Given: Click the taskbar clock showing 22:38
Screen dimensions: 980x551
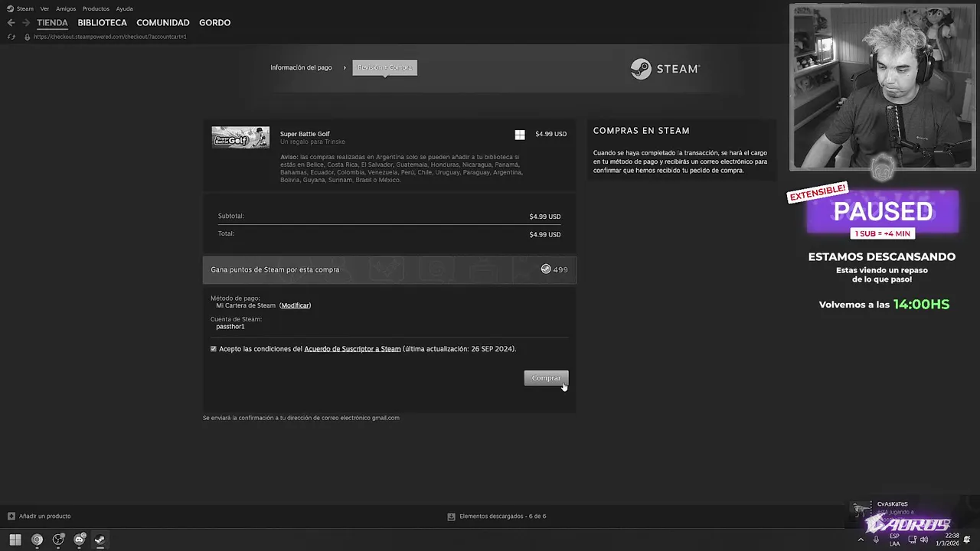Looking at the screenshot, I should click(x=947, y=540).
